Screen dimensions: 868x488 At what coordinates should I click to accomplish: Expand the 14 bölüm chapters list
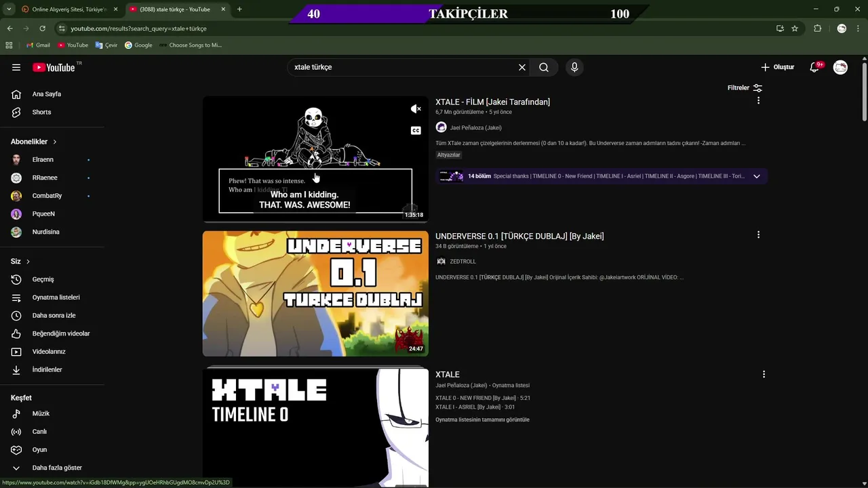[756, 176]
